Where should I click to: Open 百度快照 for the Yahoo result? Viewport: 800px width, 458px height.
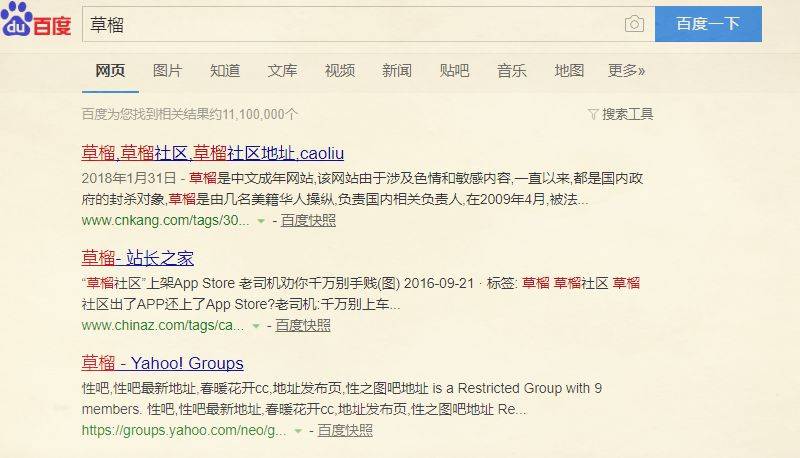pyautogui.click(x=345, y=430)
